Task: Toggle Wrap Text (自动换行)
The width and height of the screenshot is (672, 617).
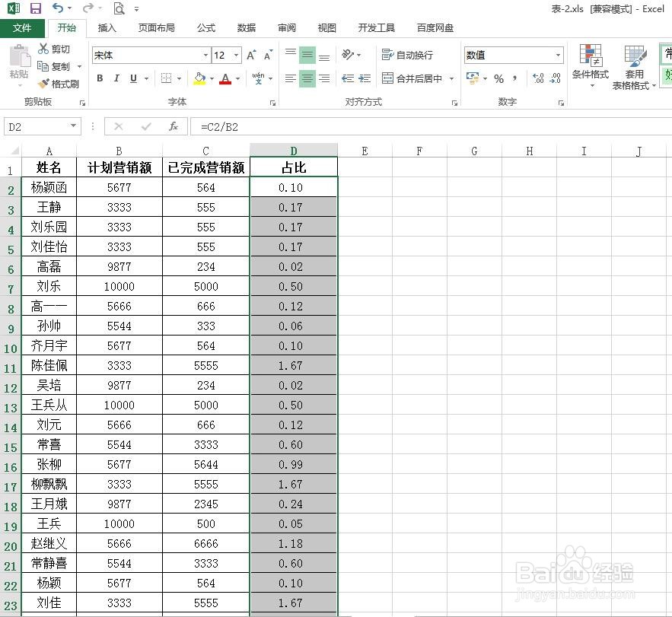Action: pos(407,55)
